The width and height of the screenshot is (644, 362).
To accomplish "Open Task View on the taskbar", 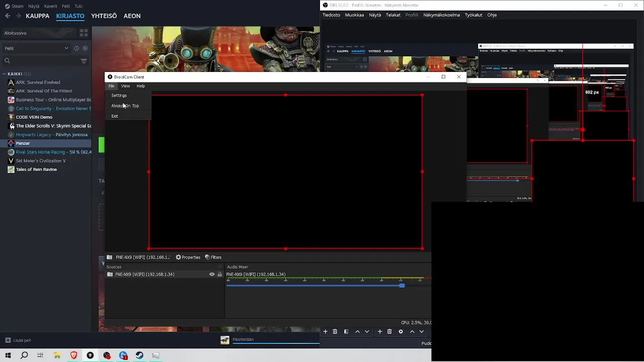I will coord(40,355).
